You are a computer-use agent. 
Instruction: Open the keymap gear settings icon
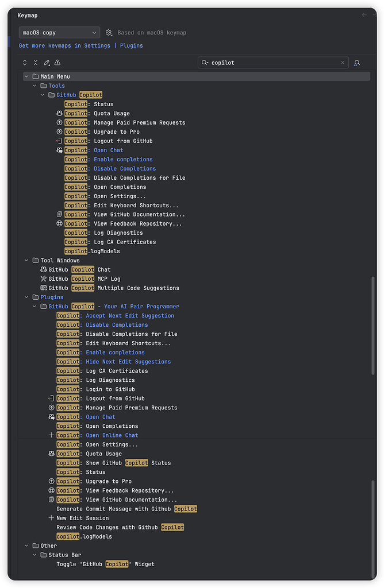pyautogui.click(x=109, y=33)
